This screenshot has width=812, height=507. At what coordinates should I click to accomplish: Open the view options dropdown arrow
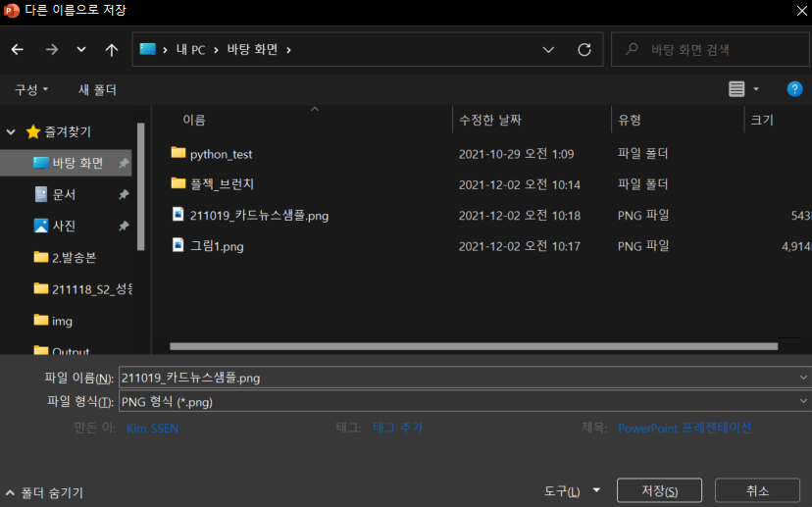click(x=756, y=89)
